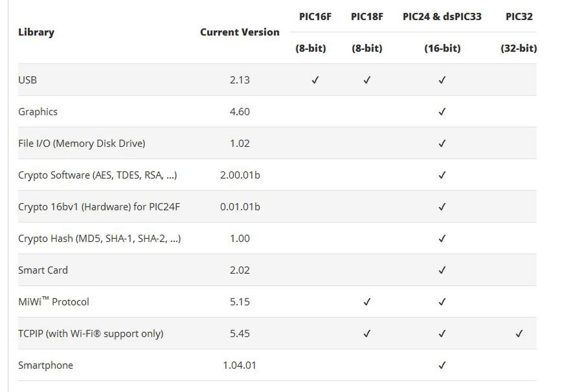Click the Library column header
Viewport: 584px width, 392px height.
(x=36, y=32)
